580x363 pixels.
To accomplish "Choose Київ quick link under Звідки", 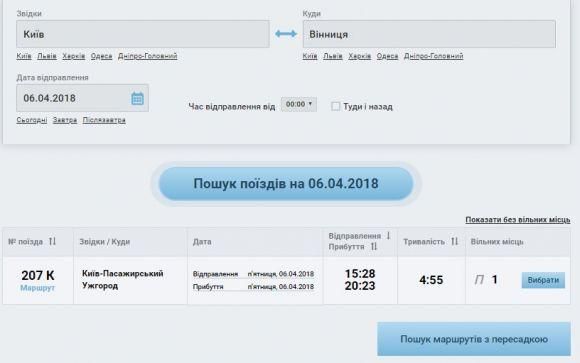I will point(24,56).
